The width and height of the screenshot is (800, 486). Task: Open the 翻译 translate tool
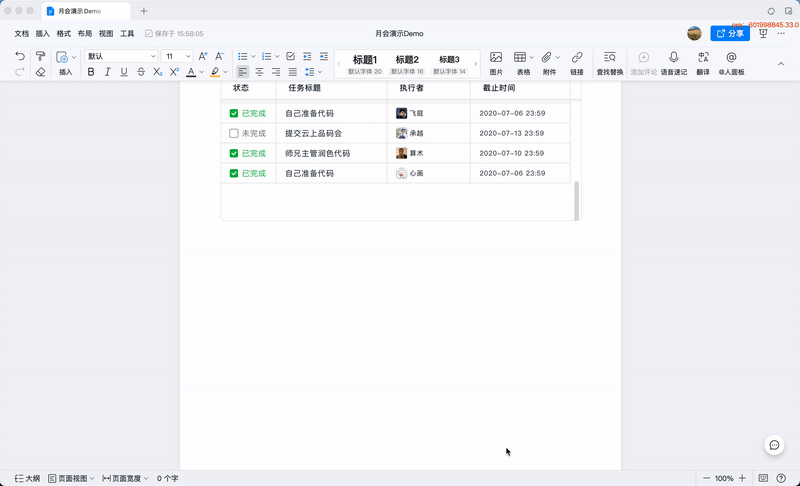coord(703,63)
